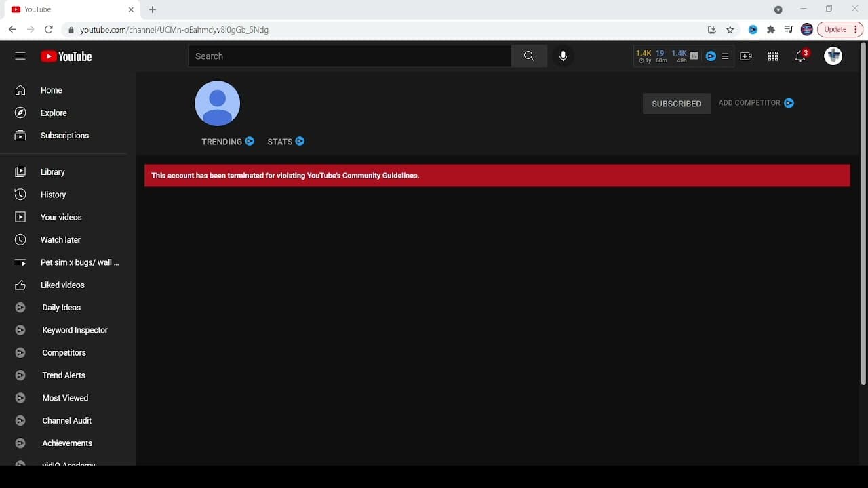Open vidIQ Daily Ideas
The height and width of the screenshot is (488, 868).
68,308
